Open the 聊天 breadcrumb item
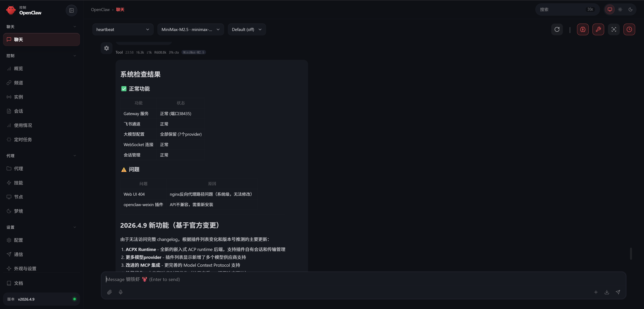This screenshot has width=644, height=309. point(120,9)
